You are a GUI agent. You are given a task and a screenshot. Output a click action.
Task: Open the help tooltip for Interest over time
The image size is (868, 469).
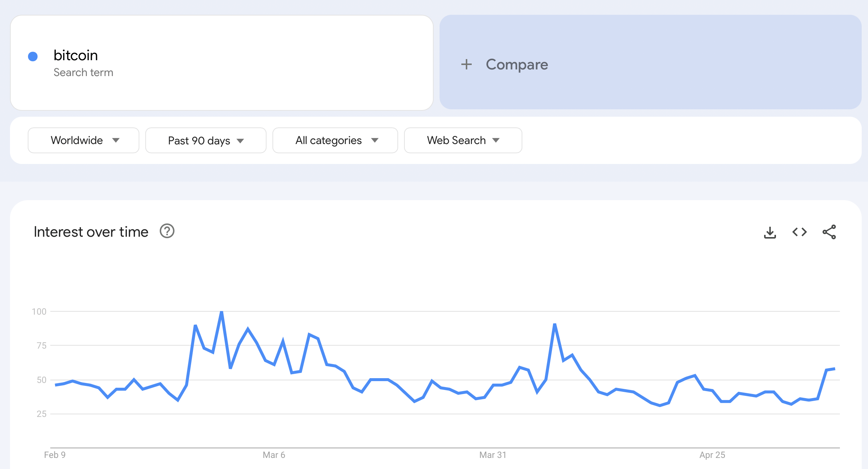(x=167, y=232)
